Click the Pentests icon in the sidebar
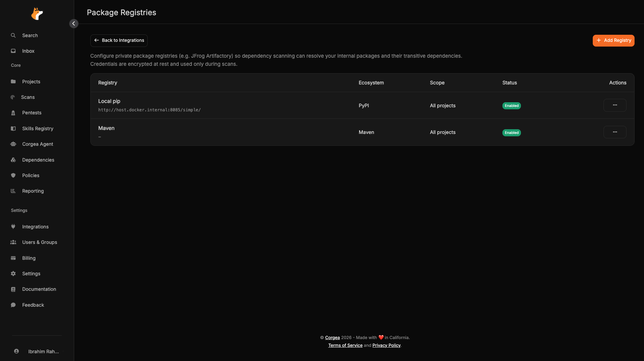This screenshot has width=644, height=361. tap(13, 113)
